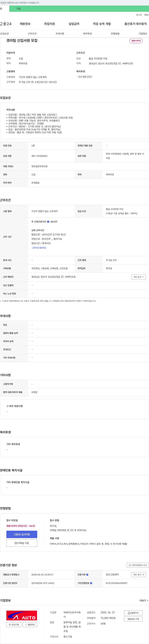Click the 식사 제공 (2식) benefit tag

tap(85, 77)
